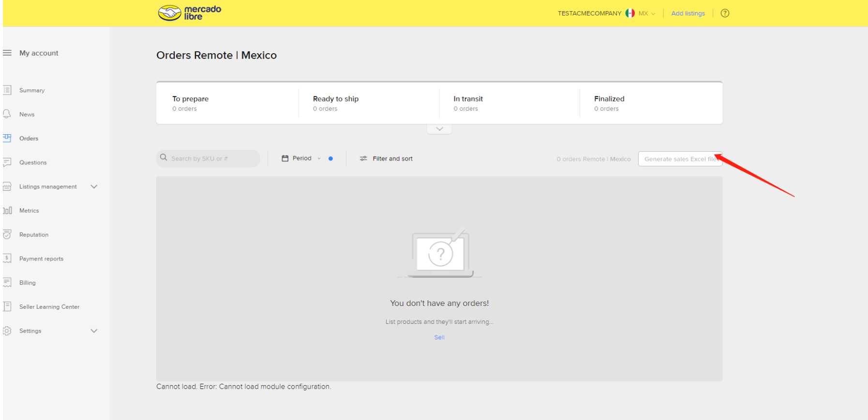Click Generate sales Excel file button
Viewport: 868px width, 420px height.
click(679, 159)
